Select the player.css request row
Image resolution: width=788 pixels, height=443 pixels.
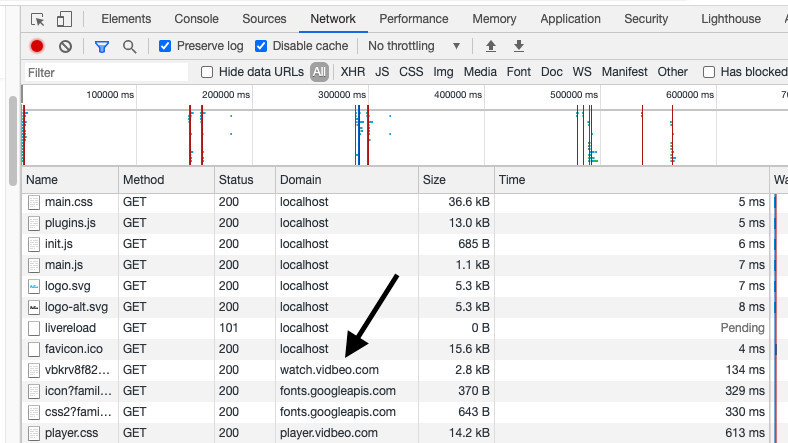tap(69, 433)
